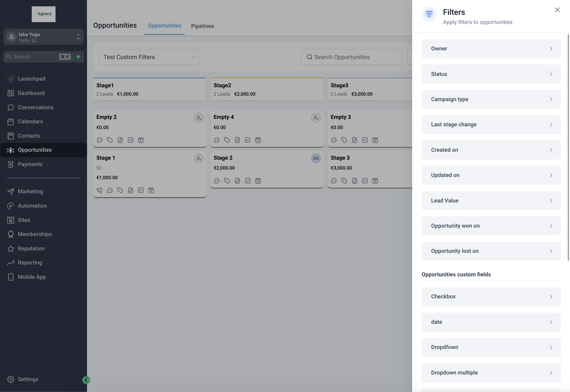Click the AK owner avatar on Stage 2
570x392 pixels.
click(316, 158)
